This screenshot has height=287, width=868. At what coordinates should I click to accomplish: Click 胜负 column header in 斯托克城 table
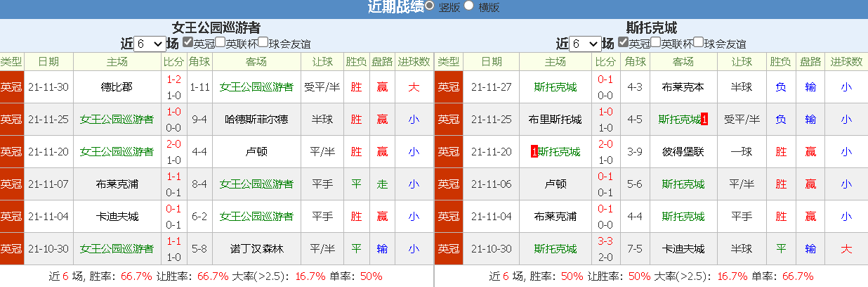781,62
